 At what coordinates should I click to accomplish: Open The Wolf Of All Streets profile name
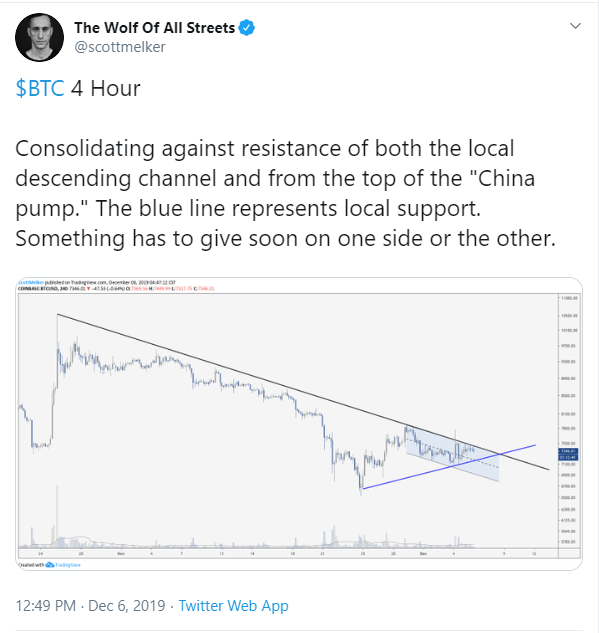[154, 28]
